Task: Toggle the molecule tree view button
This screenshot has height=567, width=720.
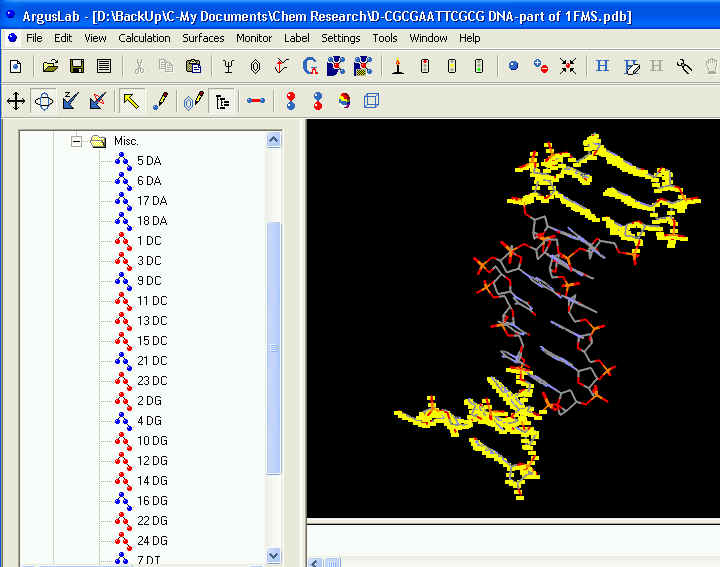Action: point(223,101)
